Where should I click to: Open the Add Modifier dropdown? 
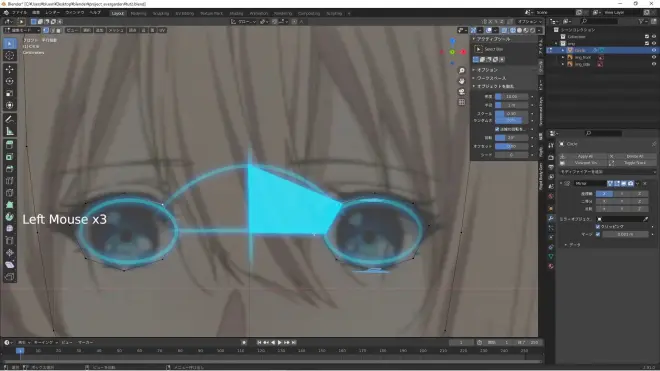coord(607,172)
